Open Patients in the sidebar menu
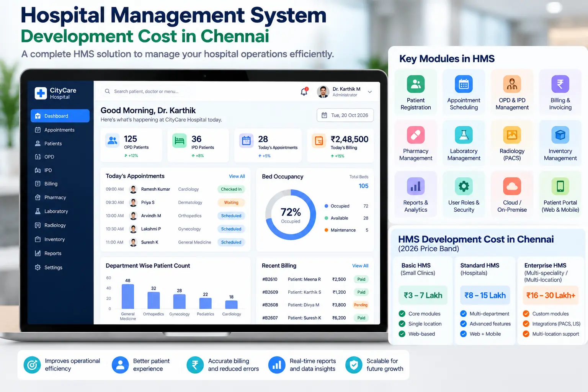Viewport: 588px width, 392px height. [x=60, y=144]
